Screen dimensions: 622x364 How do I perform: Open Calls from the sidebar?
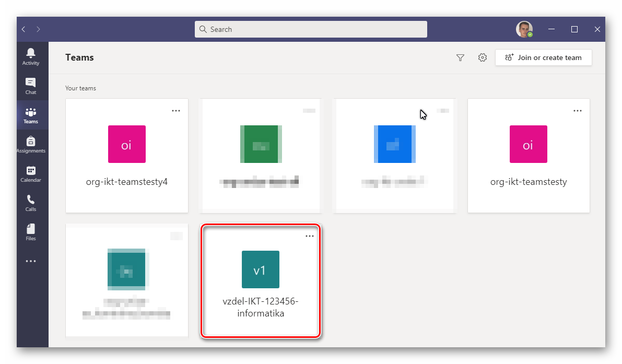click(31, 203)
